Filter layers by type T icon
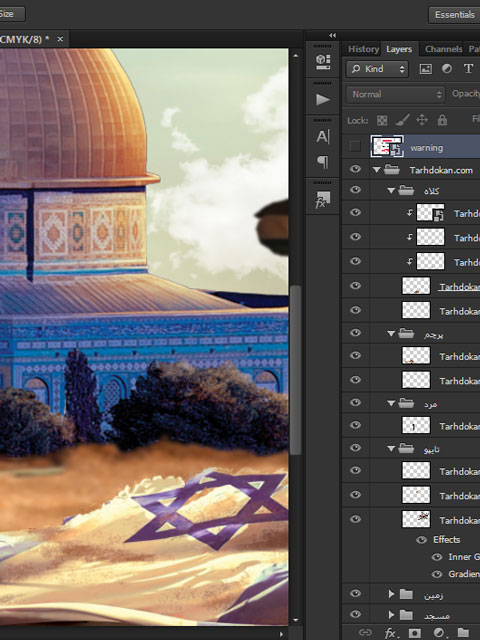The width and height of the screenshot is (480, 640). click(468, 69)
